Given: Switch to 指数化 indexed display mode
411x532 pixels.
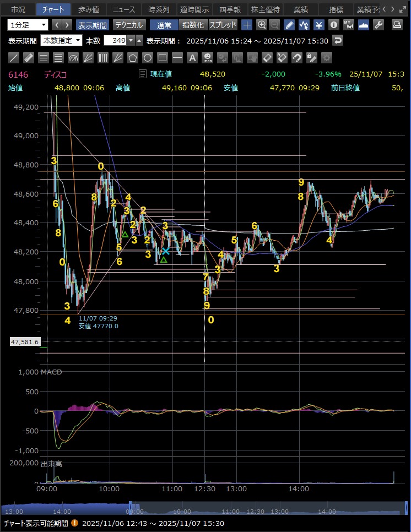Looking at the screenshot, I should pos(193,25).
